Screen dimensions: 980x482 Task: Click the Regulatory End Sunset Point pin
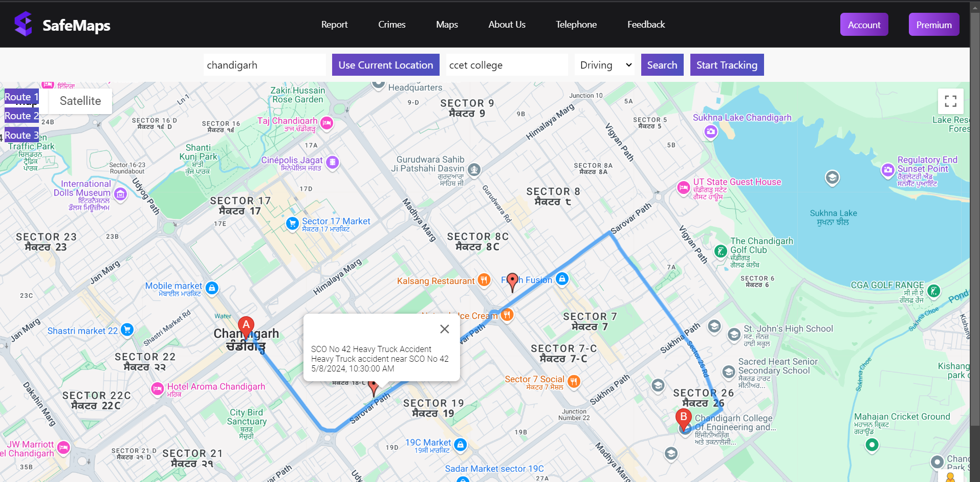click(x=888, y=170)
